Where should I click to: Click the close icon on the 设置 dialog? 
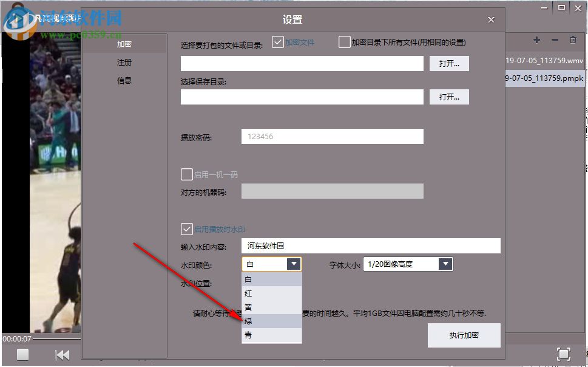pos(491,19)
